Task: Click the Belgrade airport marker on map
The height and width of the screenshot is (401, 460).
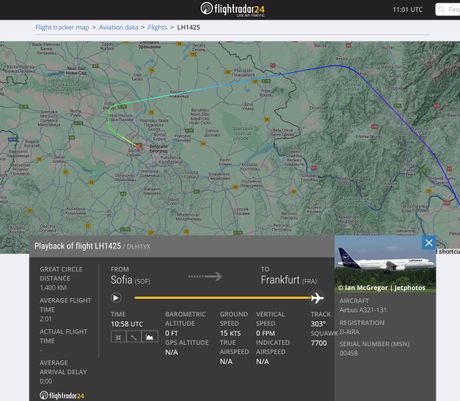Action: [138, 147]
